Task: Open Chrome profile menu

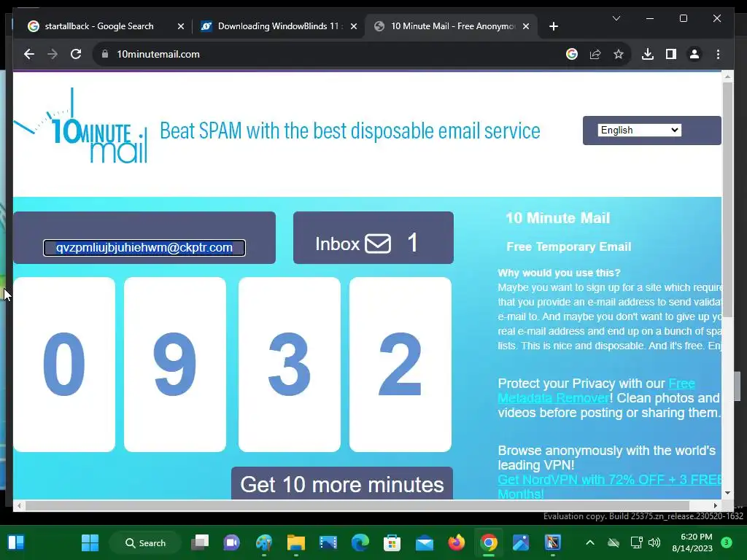Action: (694, 54)
